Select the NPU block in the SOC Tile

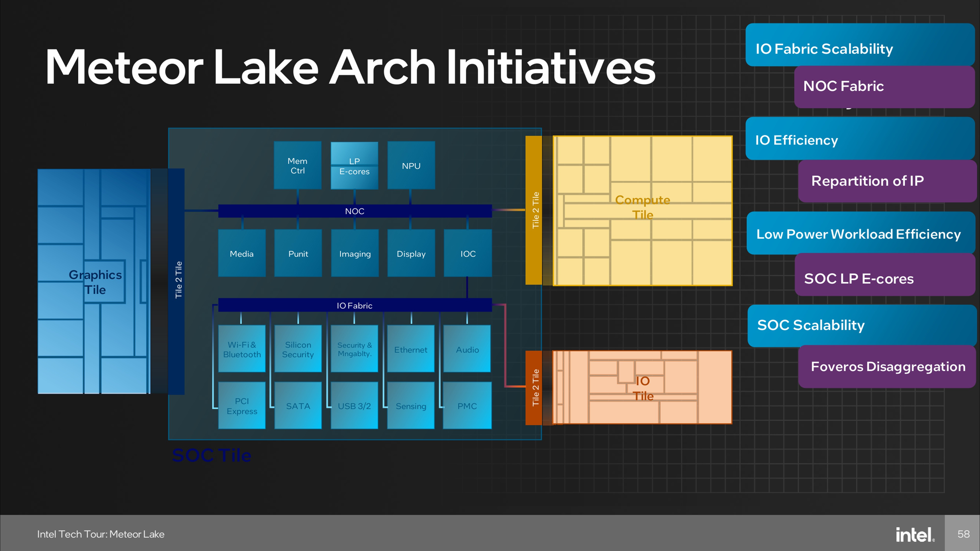411,165
